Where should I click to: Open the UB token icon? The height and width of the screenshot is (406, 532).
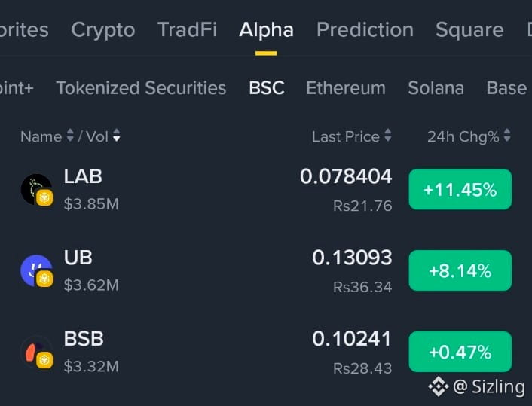(37, 271)
